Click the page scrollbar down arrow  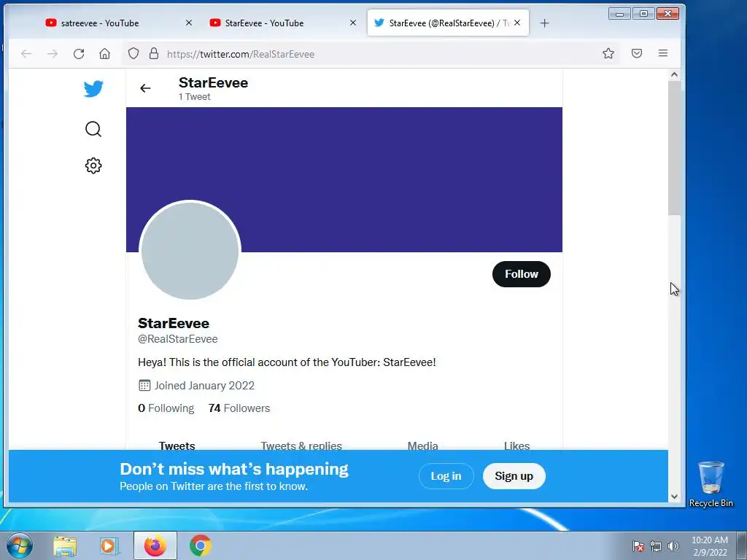tap(674, 496)
